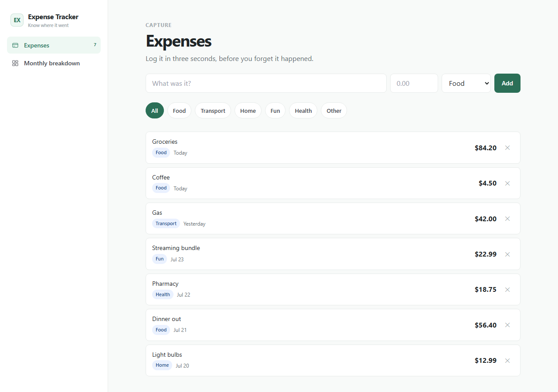
Task: Click the Food tag on Coffee
Action: 161,188
